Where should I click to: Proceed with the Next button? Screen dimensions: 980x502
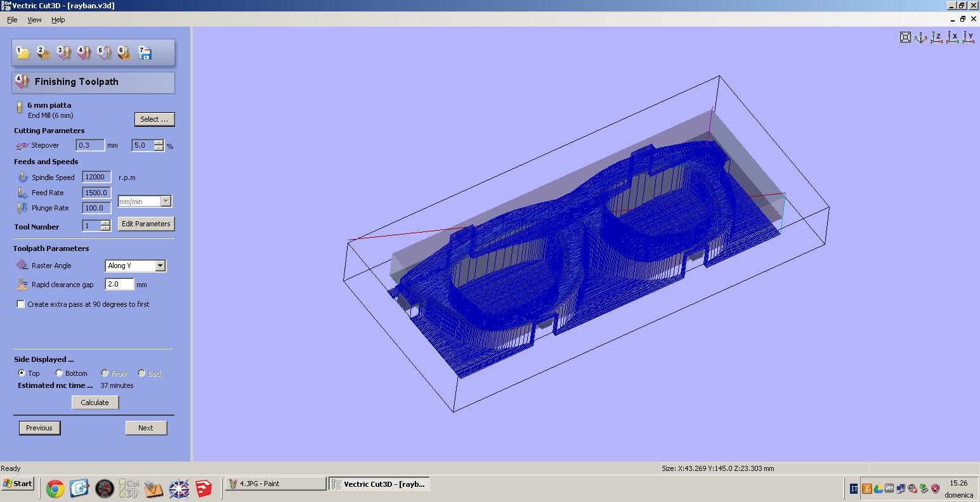[146, 428]
